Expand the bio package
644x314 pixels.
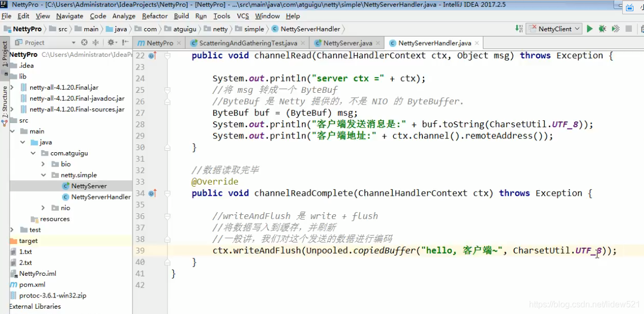pyautogui.click(x=43, y=164)
